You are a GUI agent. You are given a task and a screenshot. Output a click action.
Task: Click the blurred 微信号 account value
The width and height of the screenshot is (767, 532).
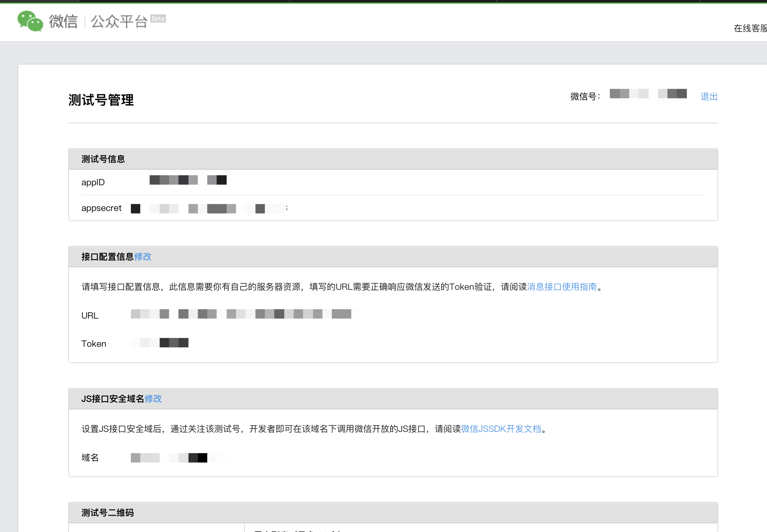pos(648,94)
